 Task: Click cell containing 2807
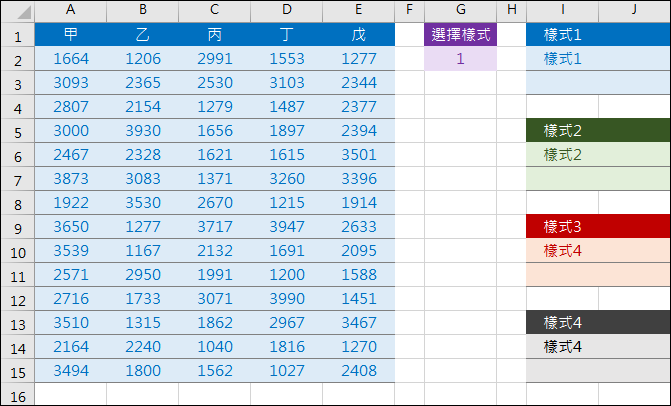(x=71, y=107)
